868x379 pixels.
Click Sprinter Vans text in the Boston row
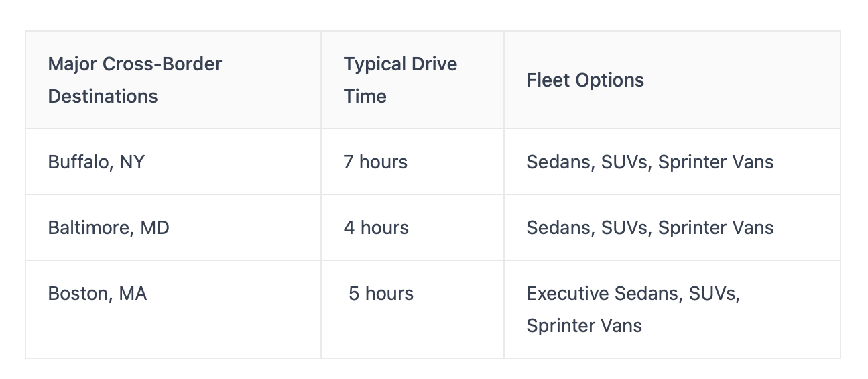point(584,325)
